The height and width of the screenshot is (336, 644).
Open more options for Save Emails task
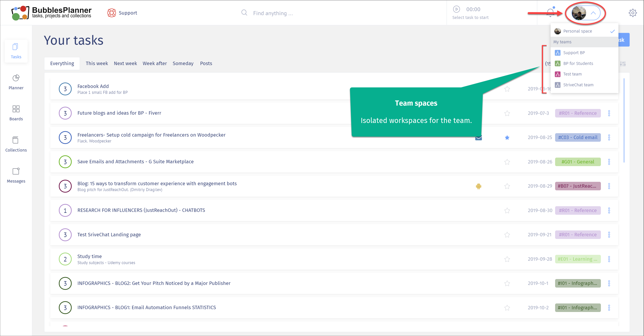[x=609, y=162]
